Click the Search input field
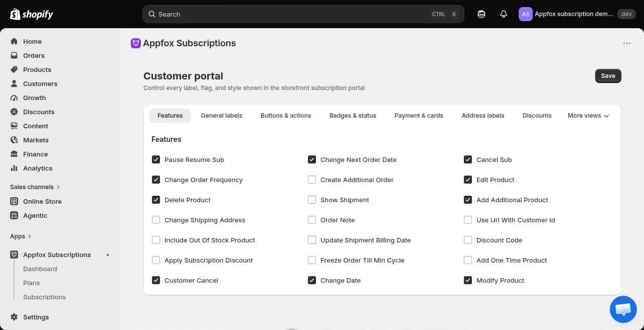 pyautogui.click(x=303, y=14)
